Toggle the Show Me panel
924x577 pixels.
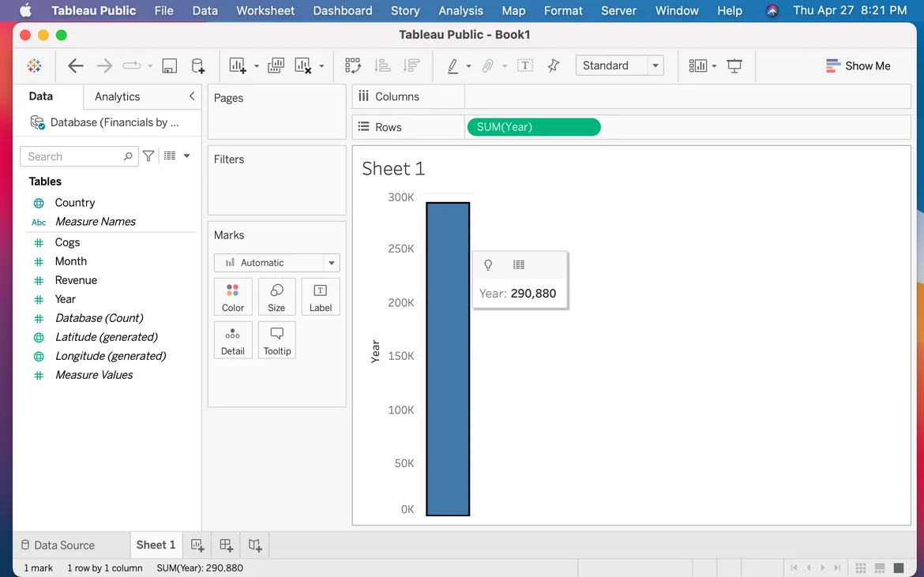pyautogui.click(x=858, y=66)
